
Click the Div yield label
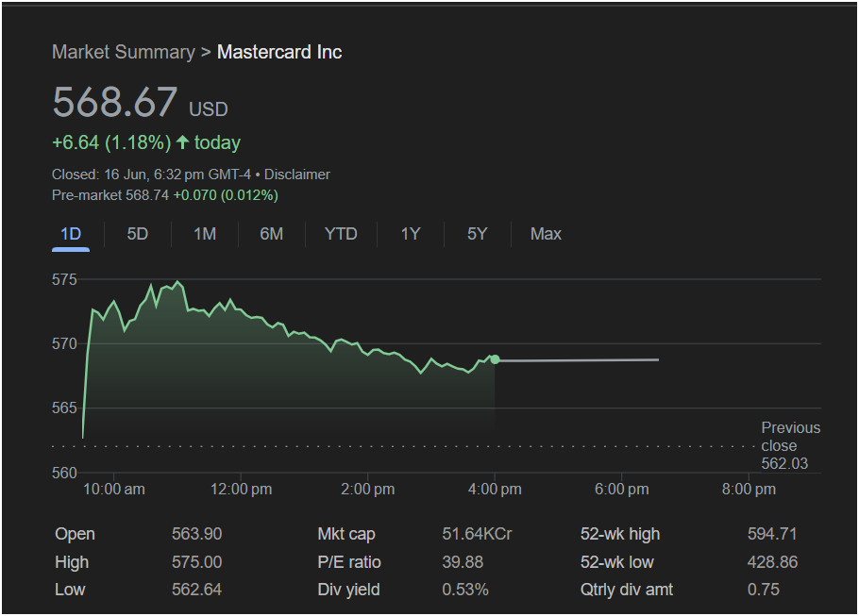(x=348, y=590)
